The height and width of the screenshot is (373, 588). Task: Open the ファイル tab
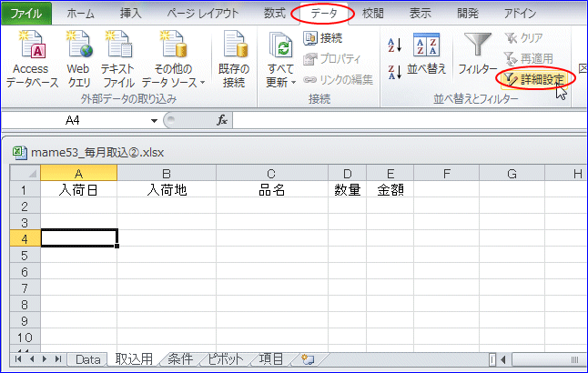pos(26,14)
